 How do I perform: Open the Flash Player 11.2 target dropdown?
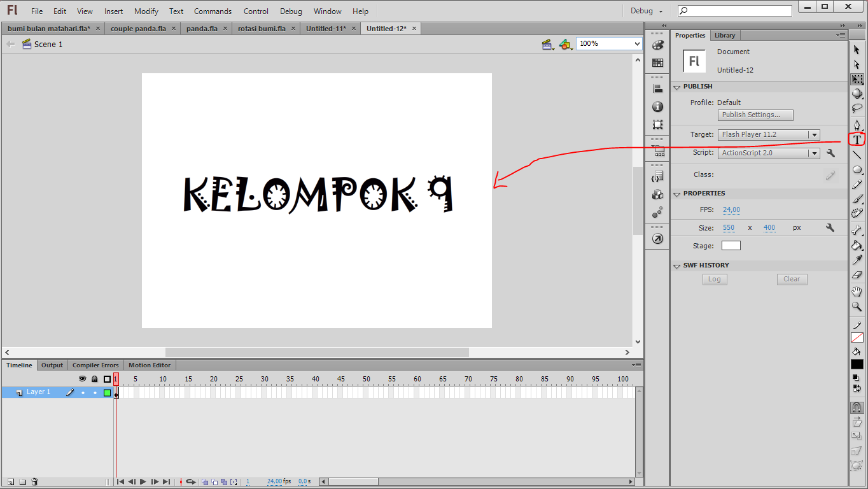pyautogui.click(x=814, y=134)
